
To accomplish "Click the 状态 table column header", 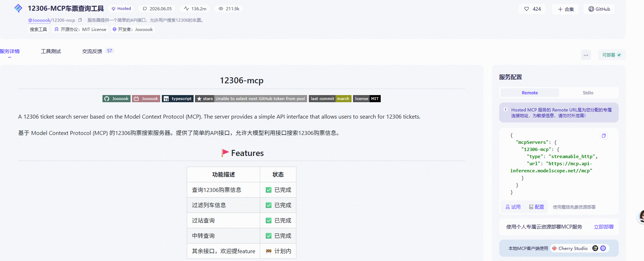I will pyautogui.click(x=278, y=174).
